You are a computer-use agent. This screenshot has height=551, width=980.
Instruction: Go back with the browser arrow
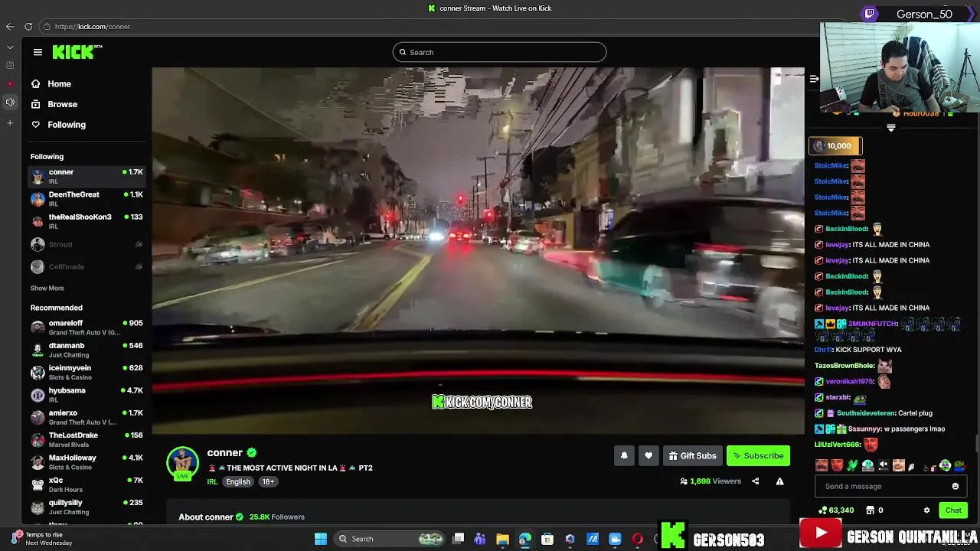click(x=10, y=26)
